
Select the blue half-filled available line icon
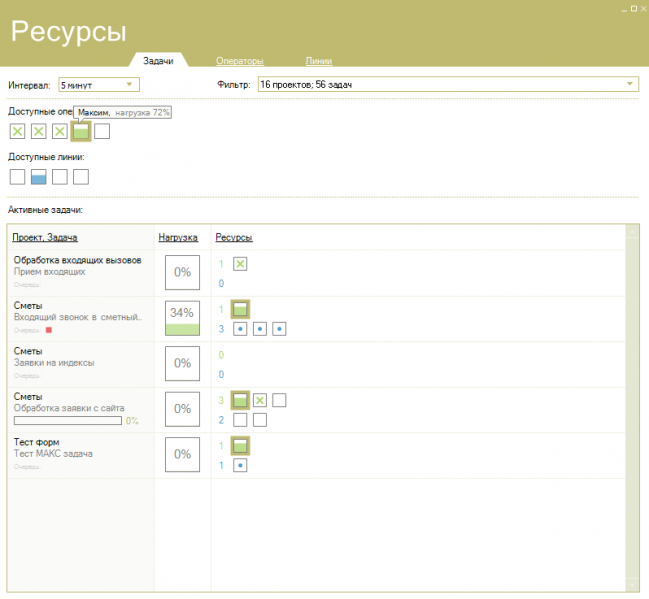[38, 177]
